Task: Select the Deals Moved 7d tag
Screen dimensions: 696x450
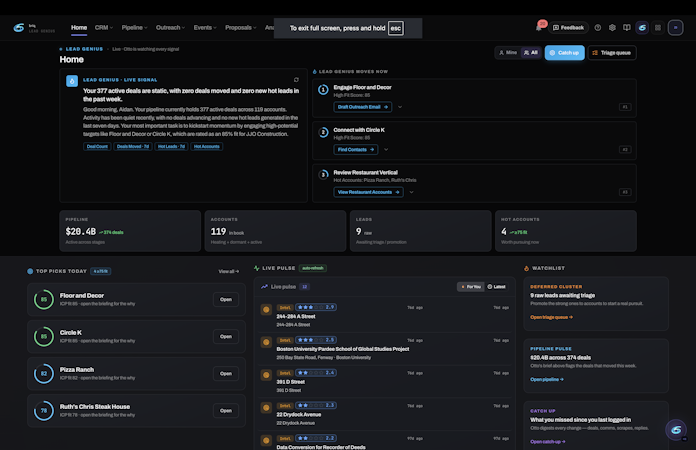Action: point(133,146)
